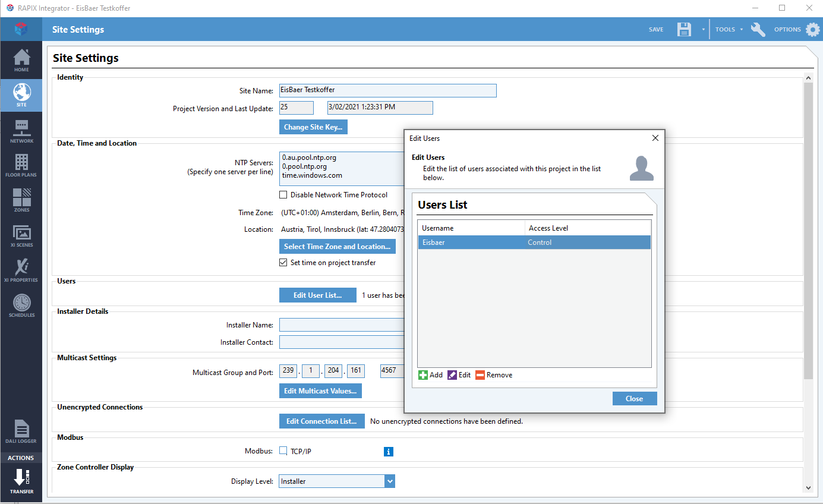Sort users by Access Level column
The height and width of the screenshot is (504, 823).
tap(588, 228)
